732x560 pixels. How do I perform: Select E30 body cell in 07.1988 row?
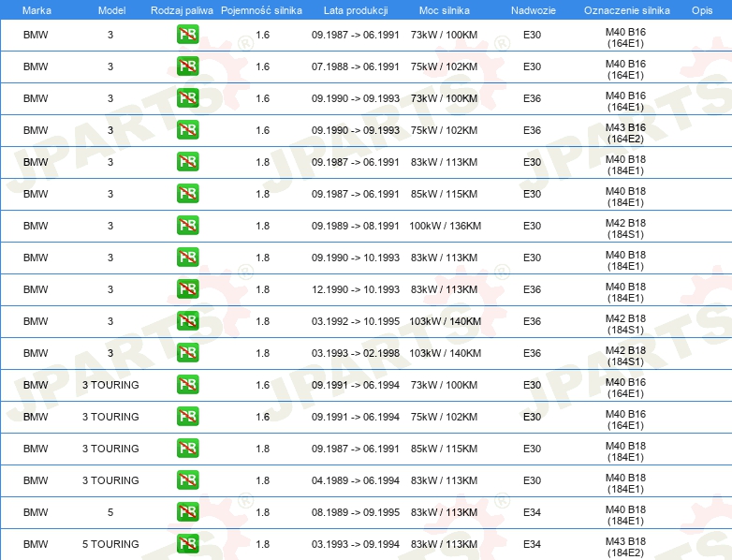pos(532,66)
